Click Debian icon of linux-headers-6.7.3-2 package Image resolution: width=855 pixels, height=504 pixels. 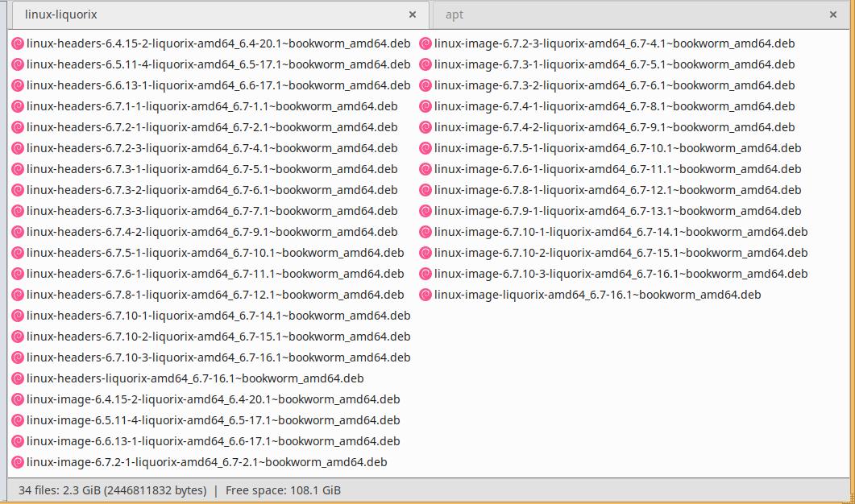[18, 190]
